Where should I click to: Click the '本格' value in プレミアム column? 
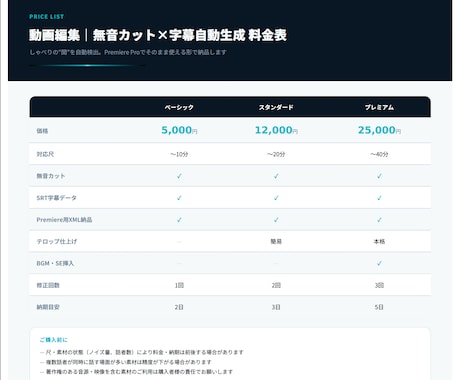coord(379,241)
